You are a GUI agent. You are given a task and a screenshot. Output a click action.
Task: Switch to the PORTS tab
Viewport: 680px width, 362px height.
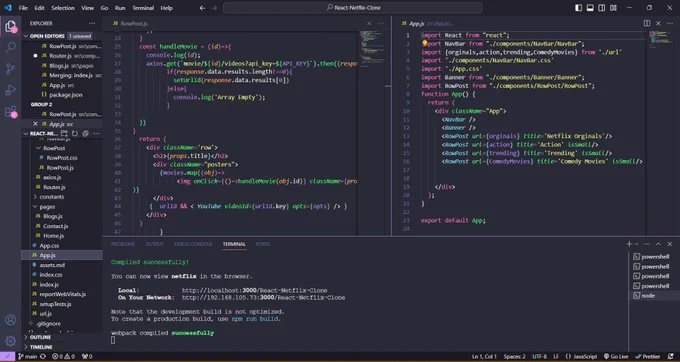click(263, 244)
